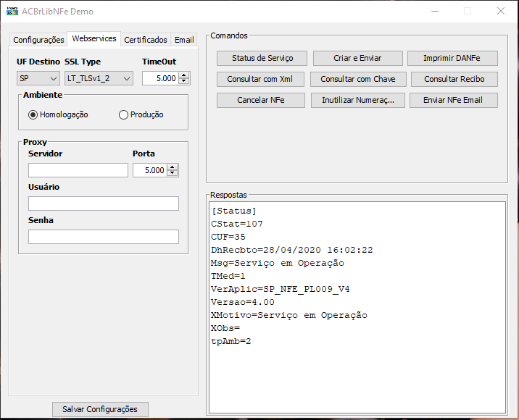The width and height of the screenshot is (519, 420).
Task: Click the TimeOut value field
Action: click(x=160, y=78)
